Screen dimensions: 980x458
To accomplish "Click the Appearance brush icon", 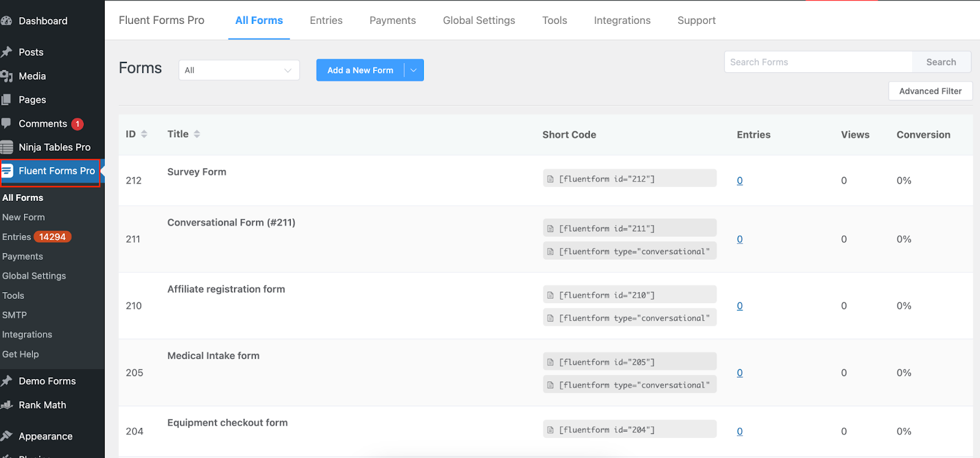I will [x=6, y=436].
